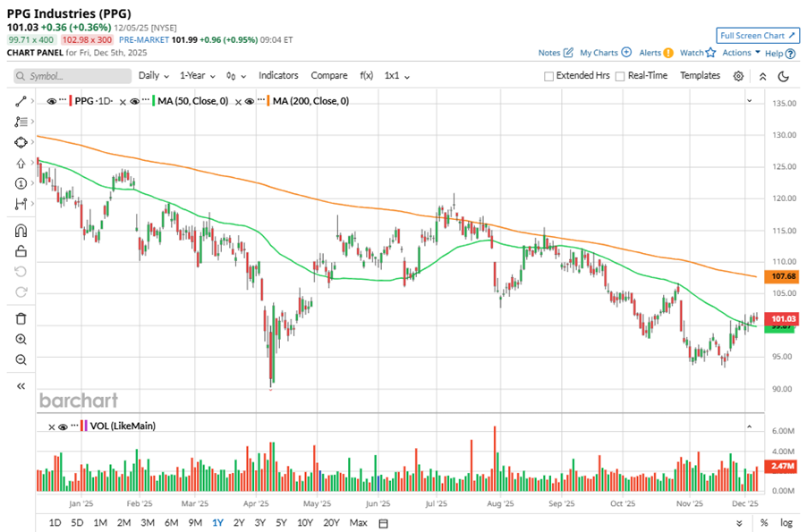The width and height of the screenshot is (807, 532).
Task: Open the Daily frequency dropdown
Action: click(153, 76)
